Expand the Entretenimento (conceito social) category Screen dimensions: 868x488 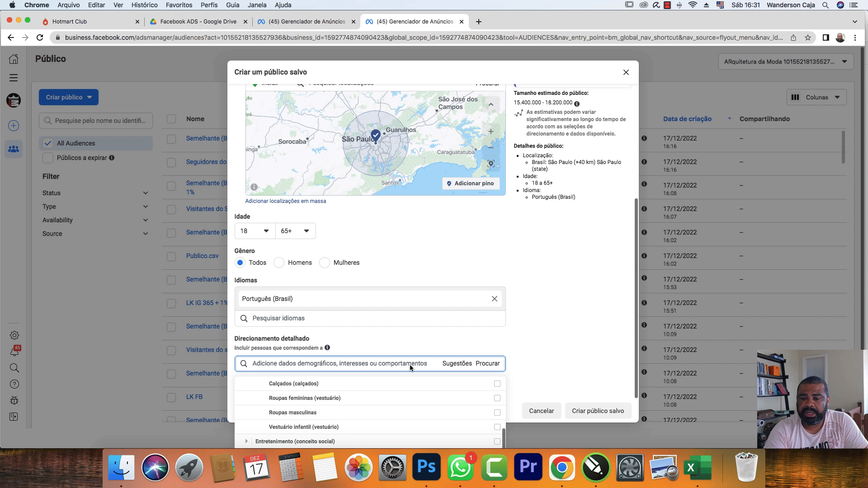246,441
